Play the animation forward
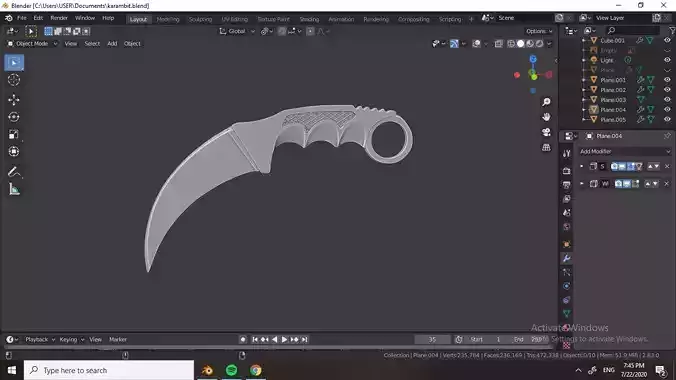The image size is (676, 380). click(284, 339)
